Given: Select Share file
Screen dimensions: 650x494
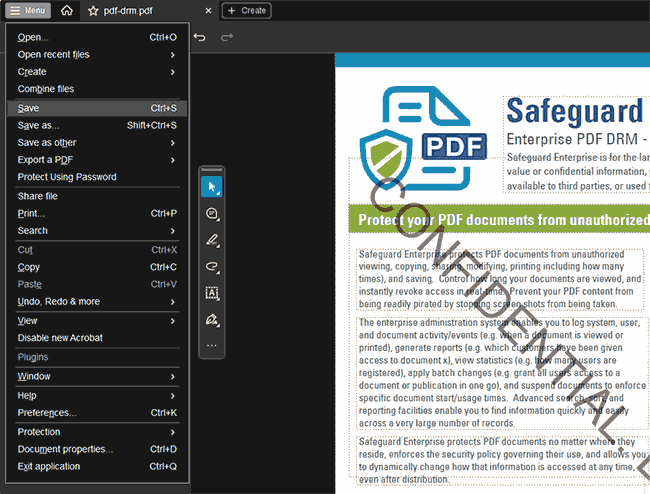Looking at the screenshot, I should tap(97, 196).
